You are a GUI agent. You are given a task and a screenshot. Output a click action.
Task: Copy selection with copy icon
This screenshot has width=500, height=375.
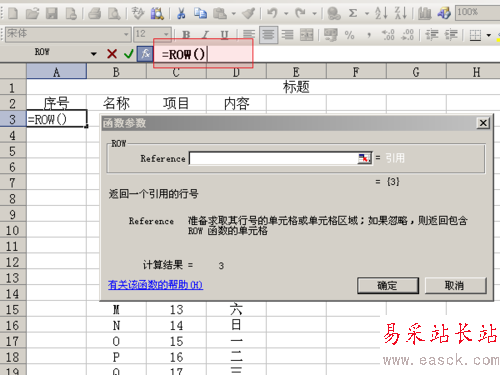tap(200, 13)
